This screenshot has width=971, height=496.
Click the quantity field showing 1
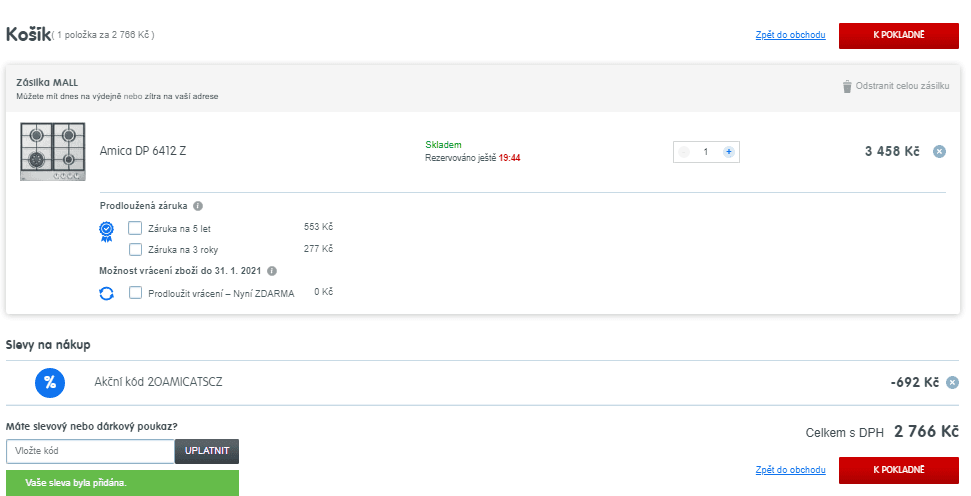tap(706, 152)
